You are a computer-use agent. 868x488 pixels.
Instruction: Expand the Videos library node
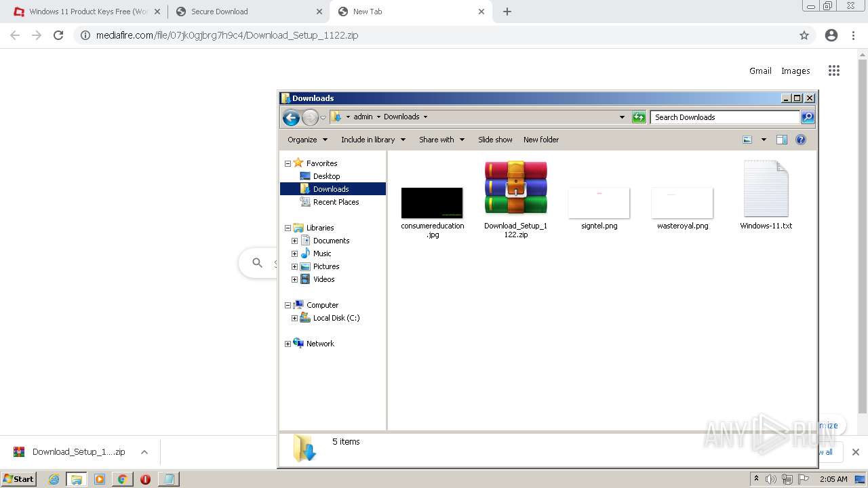point(294,279)
